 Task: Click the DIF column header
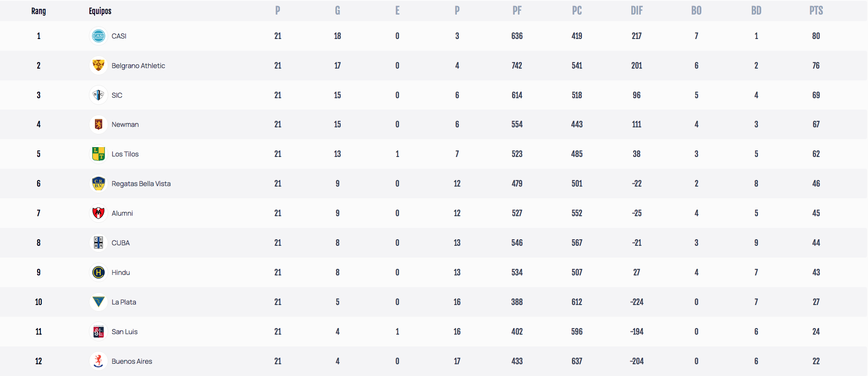[x=637, y=11]
